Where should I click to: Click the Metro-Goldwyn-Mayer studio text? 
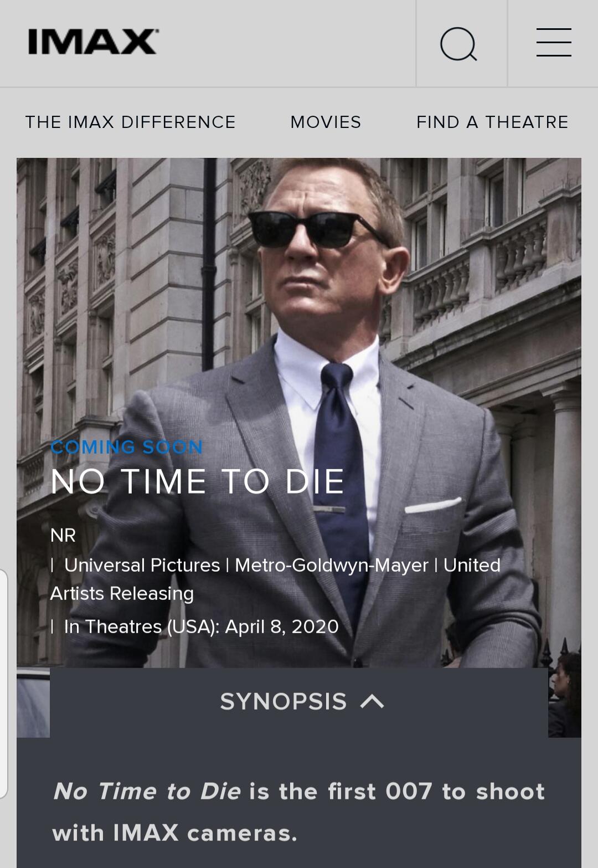tap(332, 565)
